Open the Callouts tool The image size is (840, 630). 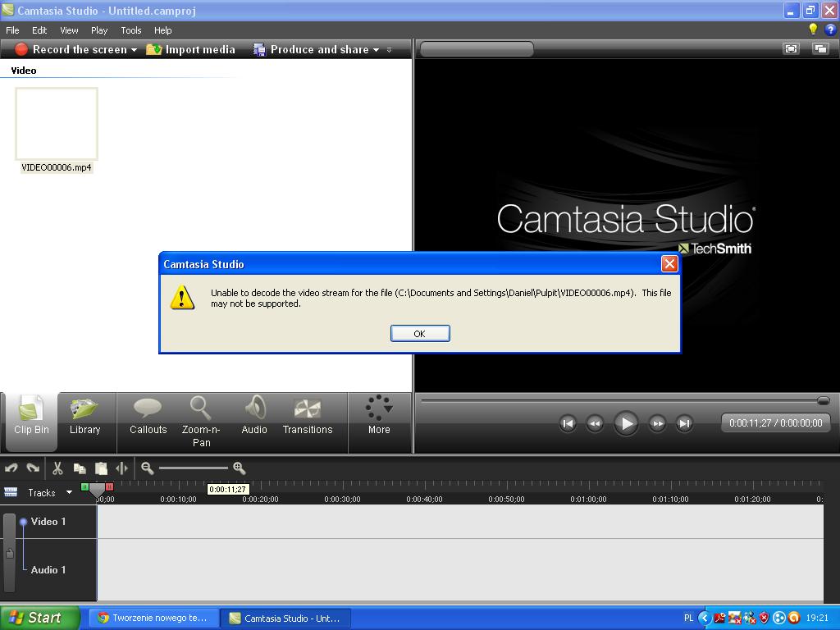148,416
